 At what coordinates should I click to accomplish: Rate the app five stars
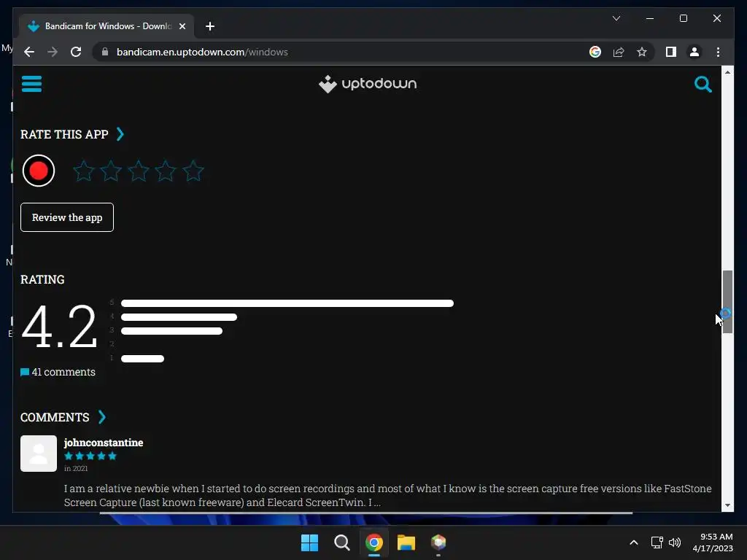pyautogui.click(x=193, y=171)
